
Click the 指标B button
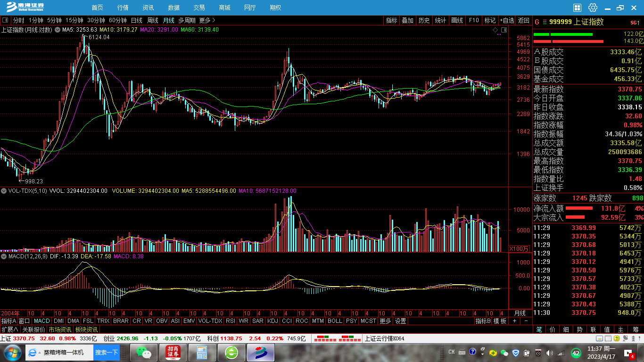coord(483,321)
